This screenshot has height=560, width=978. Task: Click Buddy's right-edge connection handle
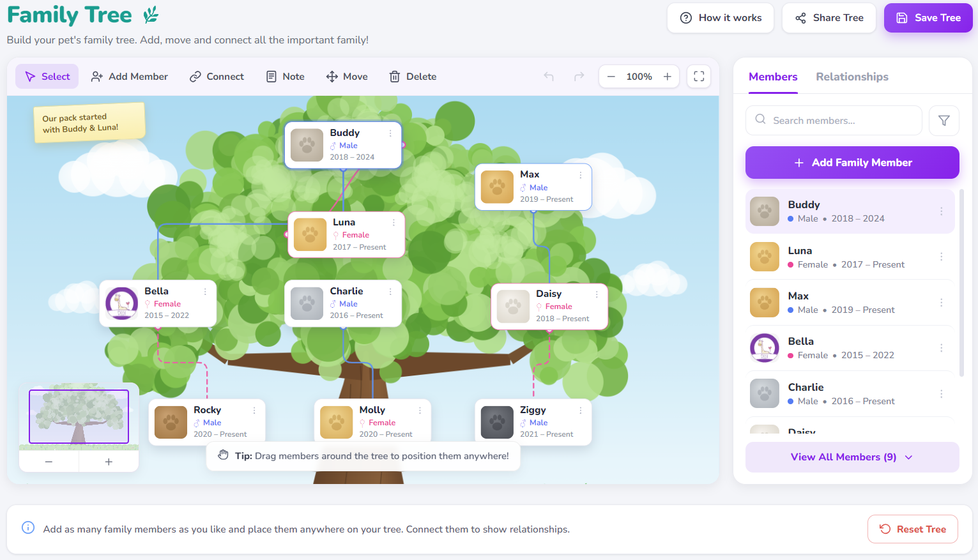coord(402,145)
